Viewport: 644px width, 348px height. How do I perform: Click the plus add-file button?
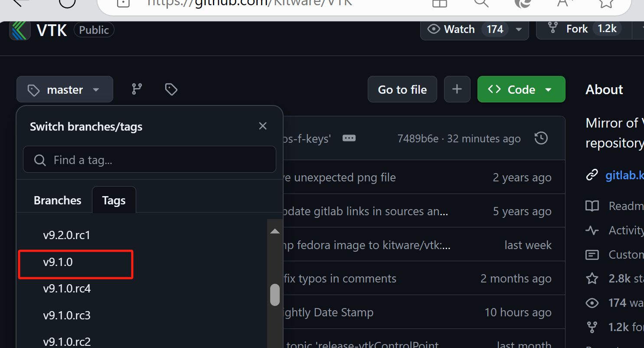pyautogui.click(x=457, y=89)
